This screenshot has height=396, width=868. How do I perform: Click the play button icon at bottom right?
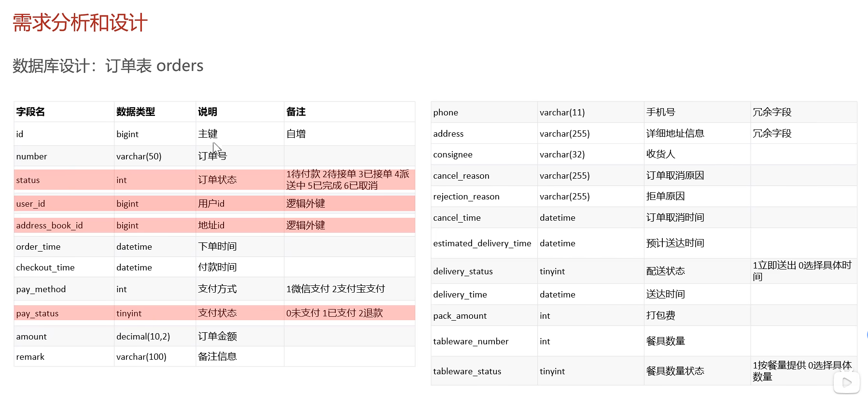[846, 383]
